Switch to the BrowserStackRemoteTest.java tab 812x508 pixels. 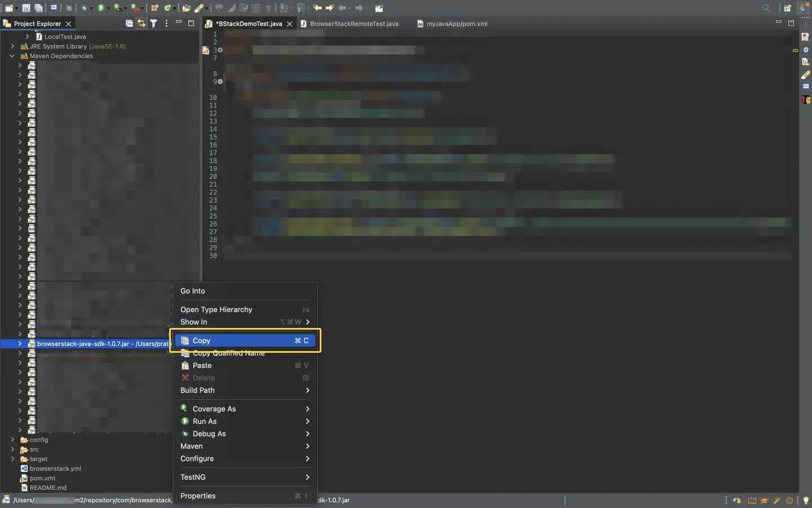coord(354,24)
